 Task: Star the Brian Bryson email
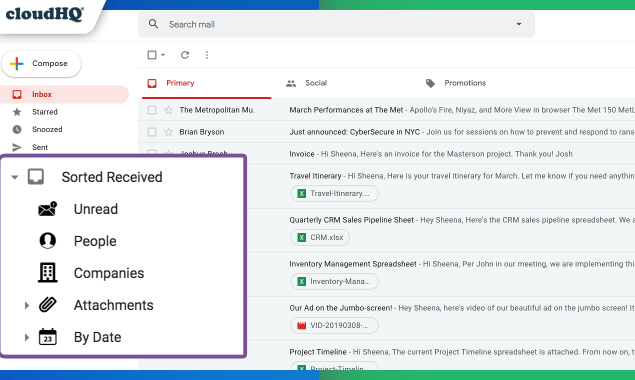point(168,132)
